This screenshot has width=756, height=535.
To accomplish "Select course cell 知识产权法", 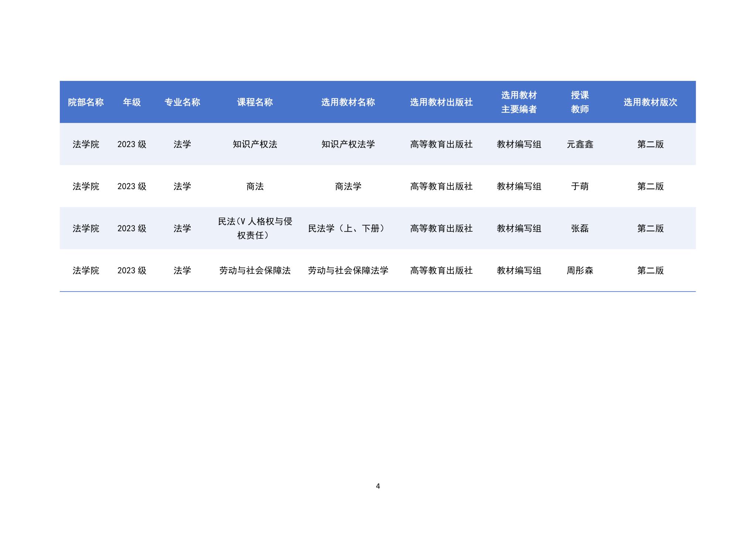I will point(255,144).
